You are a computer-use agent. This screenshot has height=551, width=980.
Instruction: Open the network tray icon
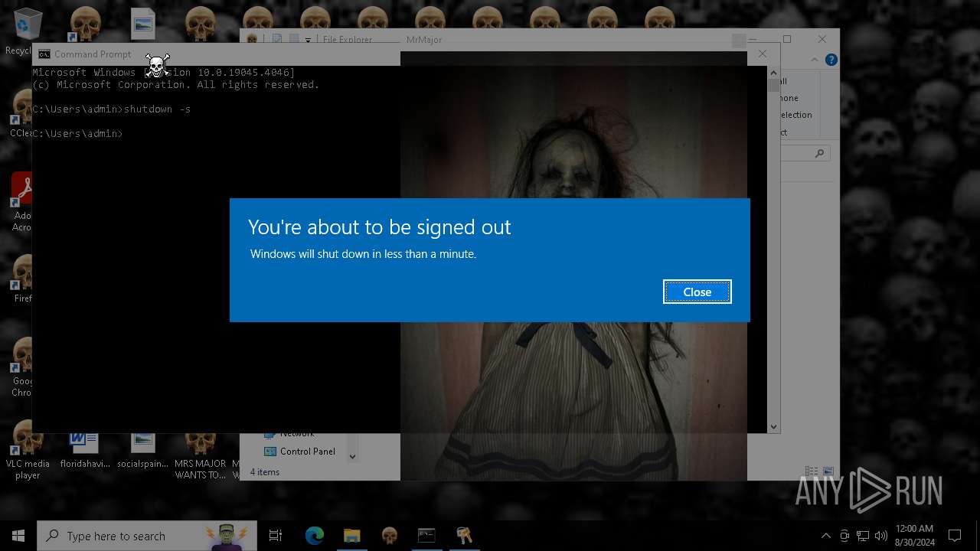tap(863, 536)
